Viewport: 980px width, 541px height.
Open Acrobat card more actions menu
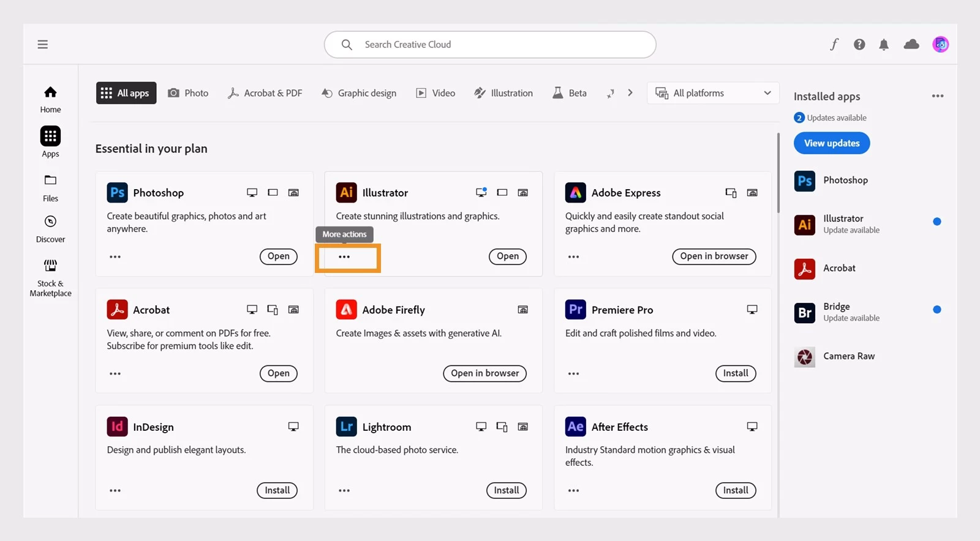[x=115, y=373]
